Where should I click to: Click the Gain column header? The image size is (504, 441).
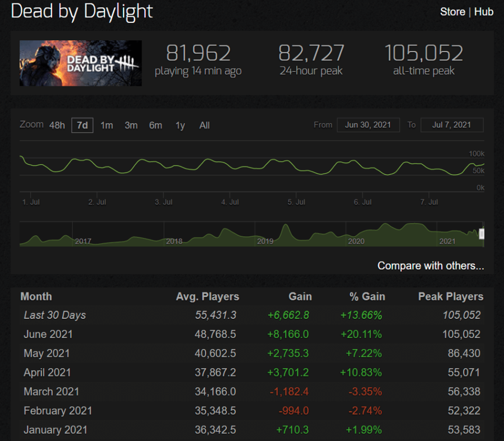[300, 296]
